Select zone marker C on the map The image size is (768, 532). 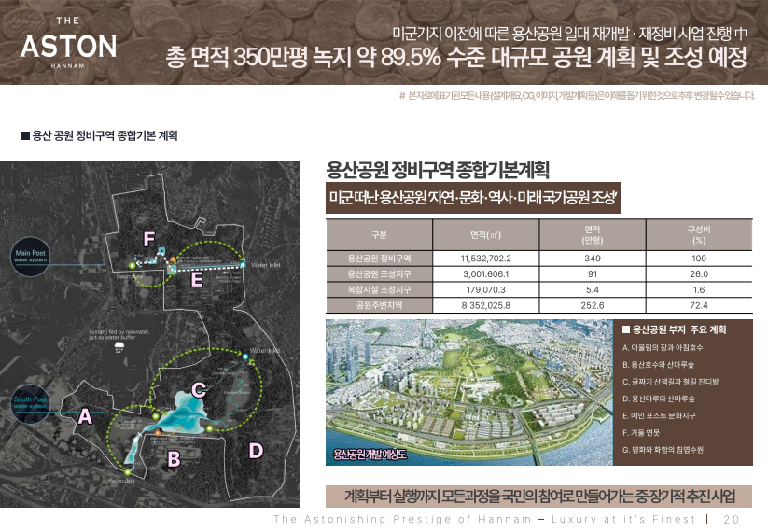tap(199, 388)
